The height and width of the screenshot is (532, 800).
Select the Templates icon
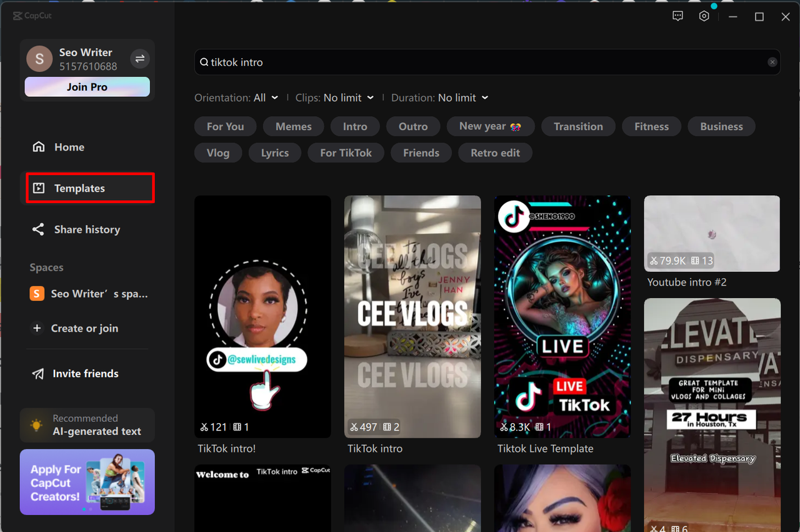tap(39, 188)
